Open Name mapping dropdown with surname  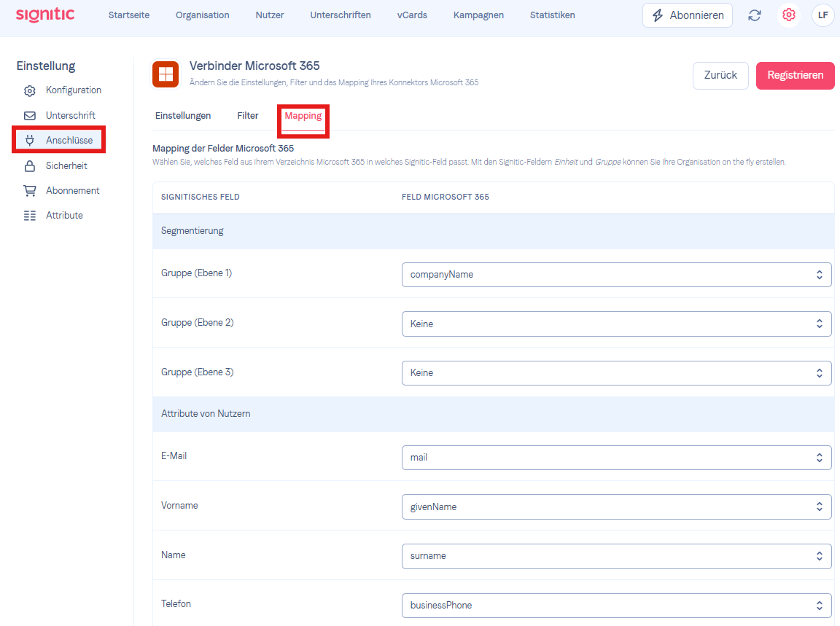[616, 556]
